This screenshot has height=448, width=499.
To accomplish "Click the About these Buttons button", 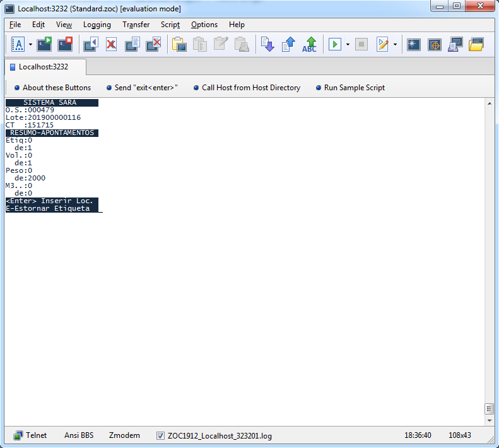I will click(x=53, y=88).
